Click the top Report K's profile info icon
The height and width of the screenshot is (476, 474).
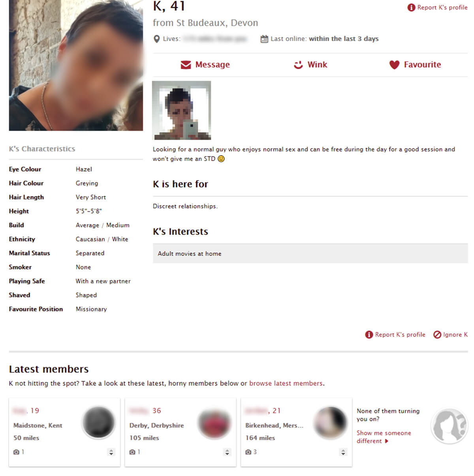pos(411,7)
